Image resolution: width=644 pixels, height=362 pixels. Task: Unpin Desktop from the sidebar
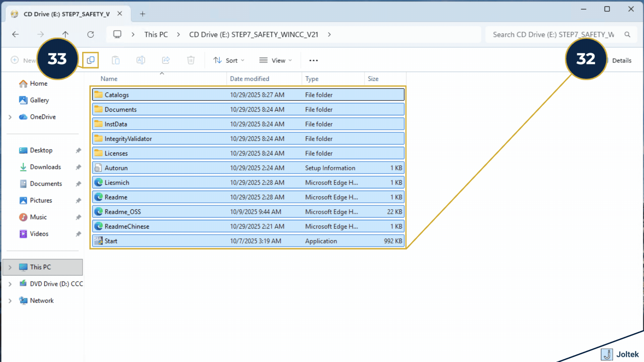[x=78, y=150]
